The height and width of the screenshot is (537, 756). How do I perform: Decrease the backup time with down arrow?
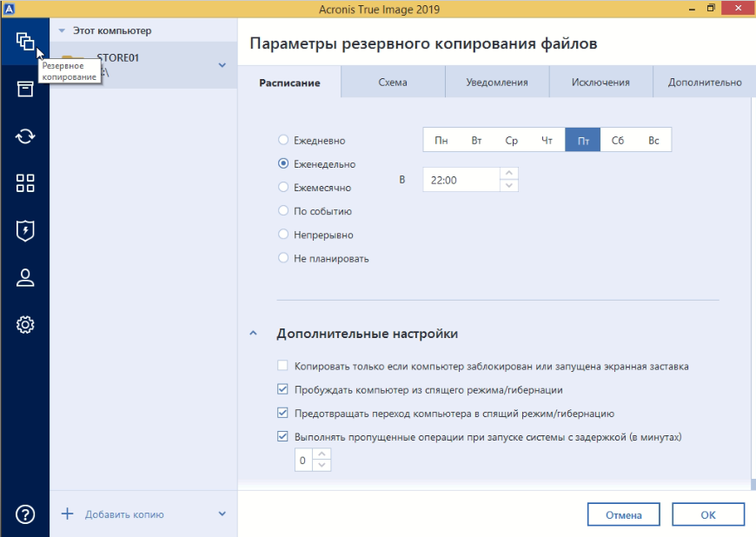pos(509,186)
